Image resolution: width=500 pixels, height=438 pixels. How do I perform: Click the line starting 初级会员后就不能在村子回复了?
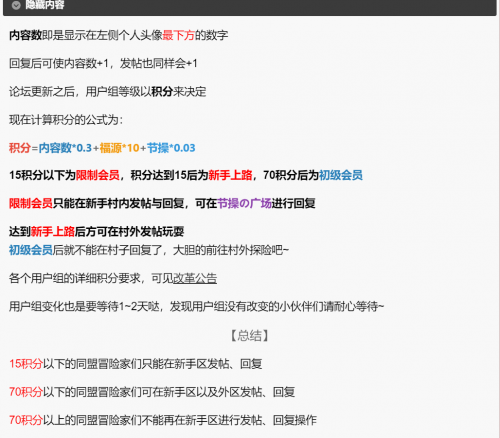pyautogui.click(x=149, y=250)
